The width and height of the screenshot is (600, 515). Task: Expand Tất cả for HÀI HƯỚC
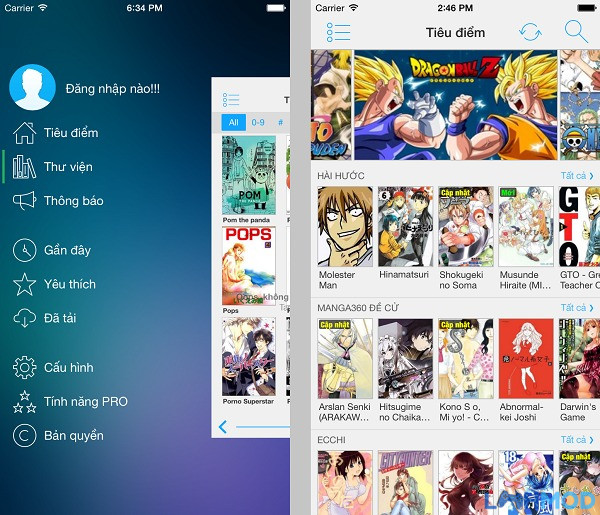click(577, 176)
